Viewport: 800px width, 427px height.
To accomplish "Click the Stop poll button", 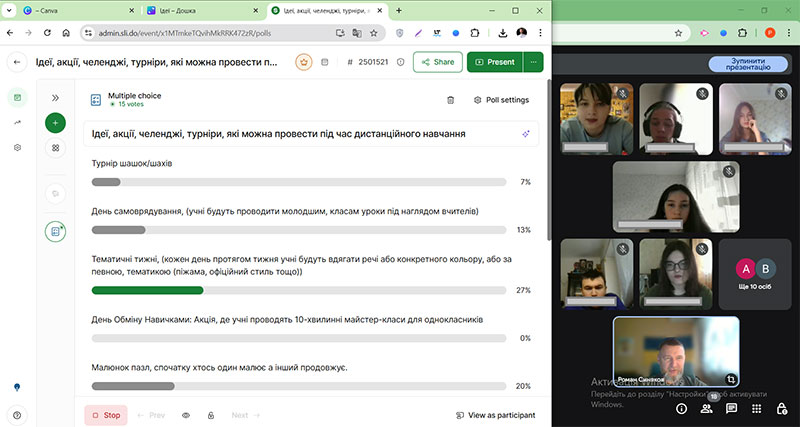I will [x=105, y=415].
